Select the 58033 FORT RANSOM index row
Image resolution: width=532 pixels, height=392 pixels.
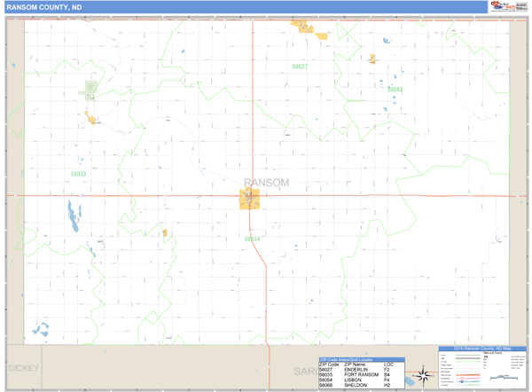click(x=355, y=375)
